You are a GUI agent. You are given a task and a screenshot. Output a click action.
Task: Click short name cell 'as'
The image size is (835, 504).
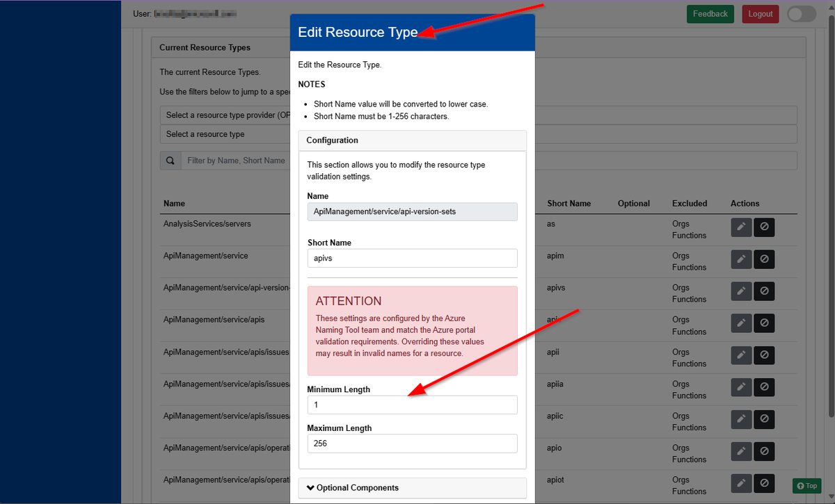click(x=551, y=224)
